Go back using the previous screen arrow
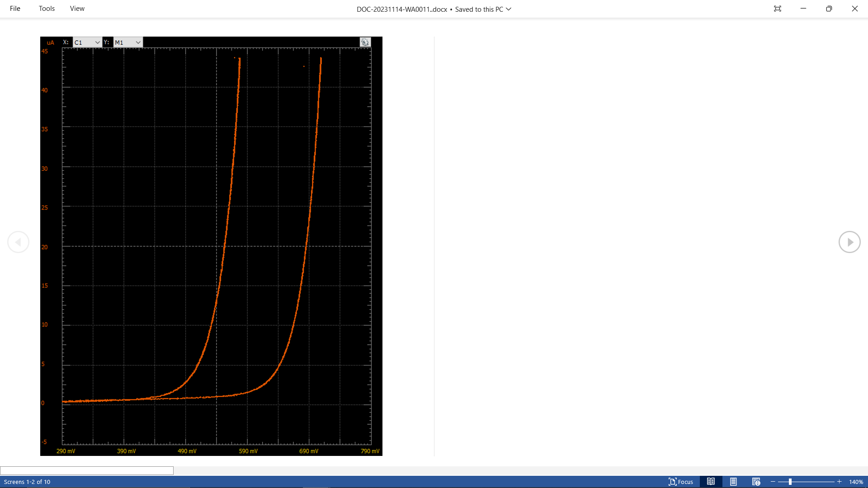 coord(18,242)
